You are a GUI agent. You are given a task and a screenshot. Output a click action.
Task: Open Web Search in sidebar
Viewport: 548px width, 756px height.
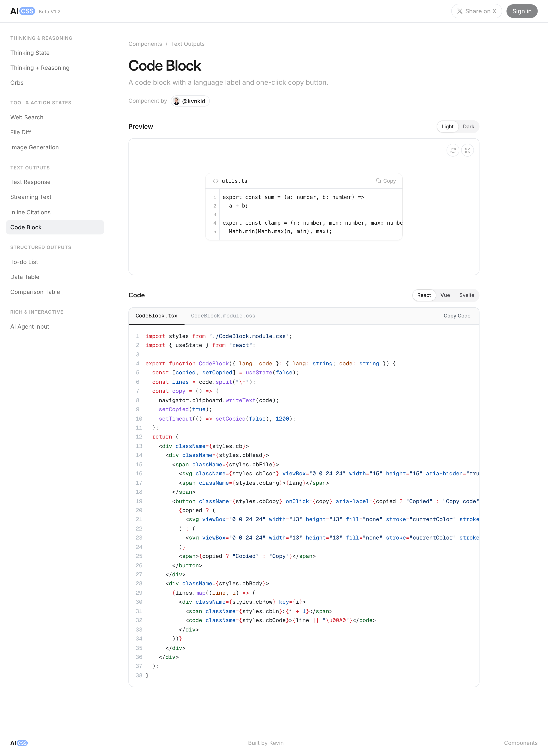tap(55, 117)
